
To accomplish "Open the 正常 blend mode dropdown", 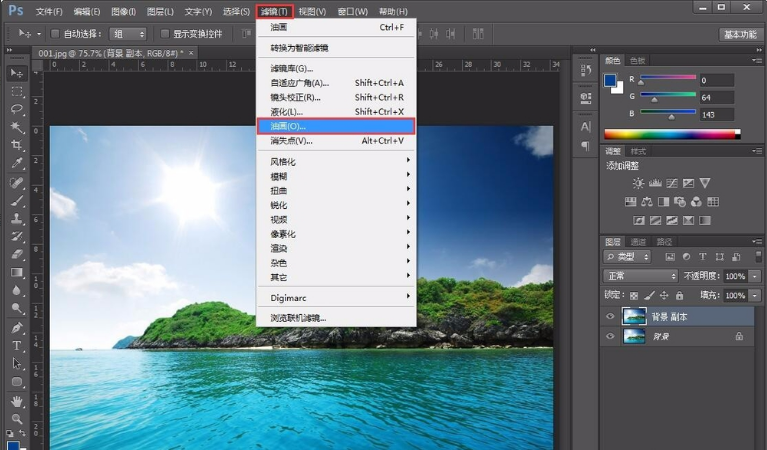I will pos(640,276).
